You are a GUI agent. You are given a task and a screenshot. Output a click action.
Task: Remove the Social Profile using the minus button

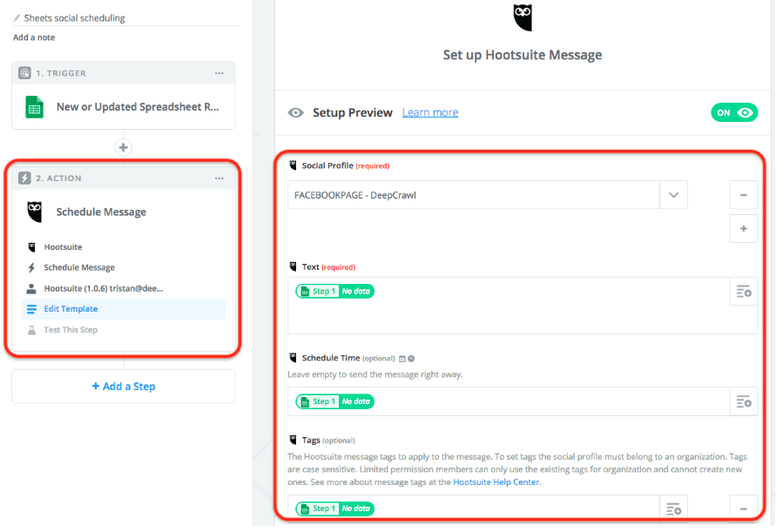743,195
